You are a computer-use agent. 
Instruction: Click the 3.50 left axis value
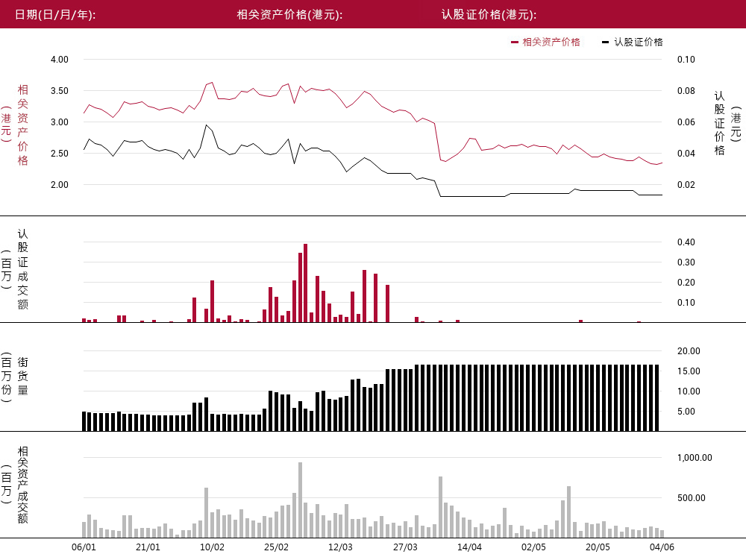point(60,91)
